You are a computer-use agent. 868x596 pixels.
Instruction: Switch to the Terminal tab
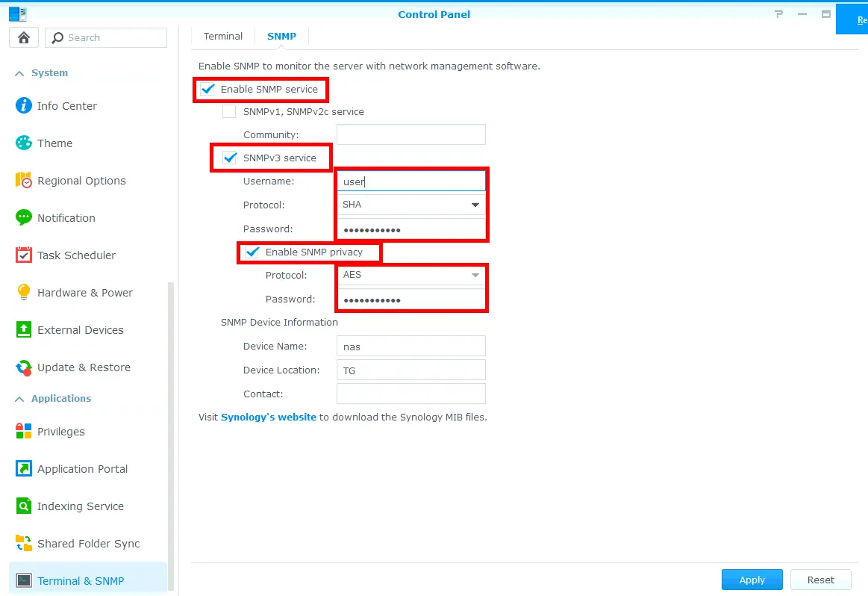pos(222,36)
